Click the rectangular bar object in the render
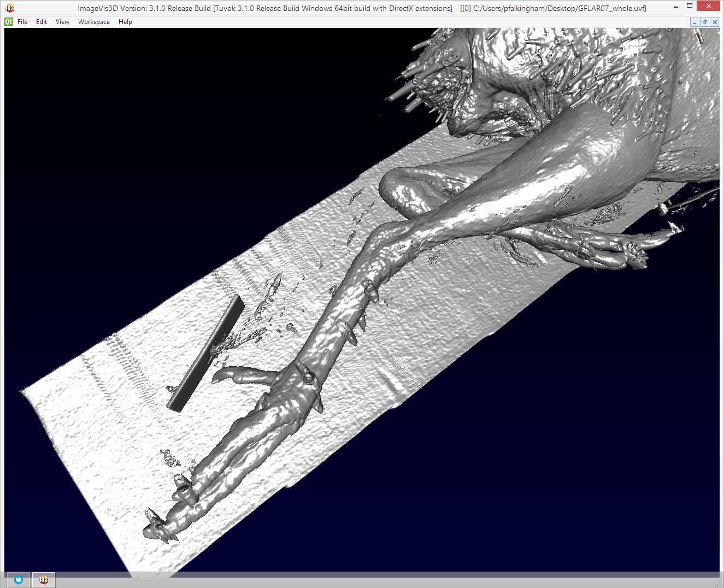Screen dimensions: 724x588 [x=205, y=353]
